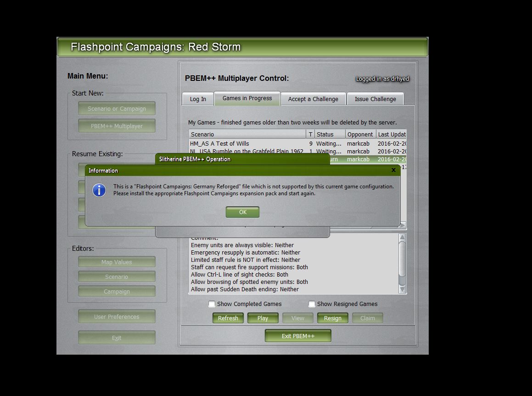The width and height of the screenshot is (532, 396).
Task: Click details scrollbar down arrow
Action: point(402,289)
